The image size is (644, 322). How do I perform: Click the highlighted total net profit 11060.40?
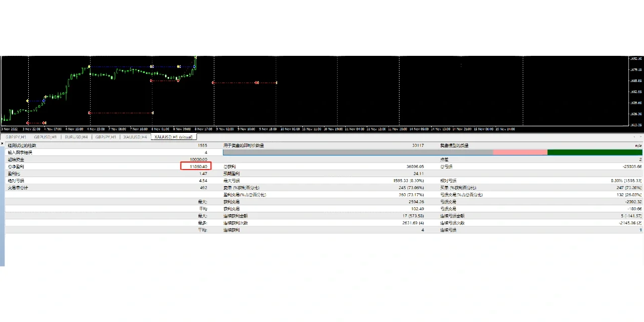(196, 166)
